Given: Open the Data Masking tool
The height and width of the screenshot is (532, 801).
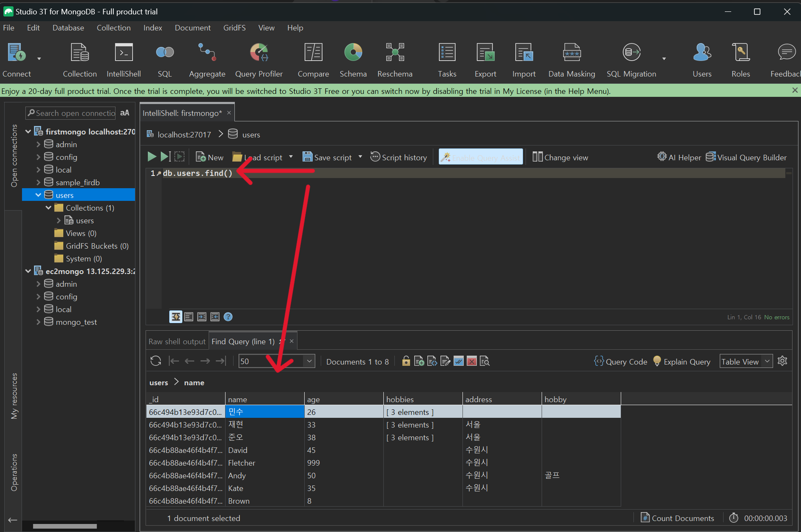Looking at the screenshot, I should (572, 60).
